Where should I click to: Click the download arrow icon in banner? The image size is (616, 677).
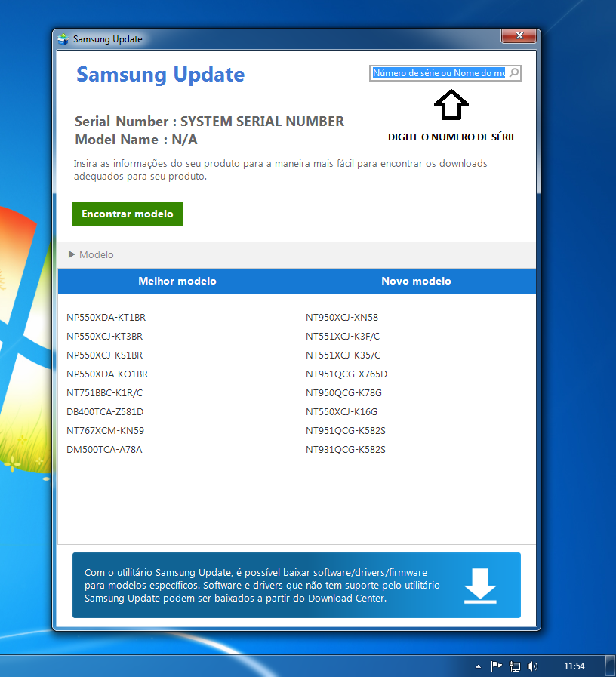click(x=480, y=586)
